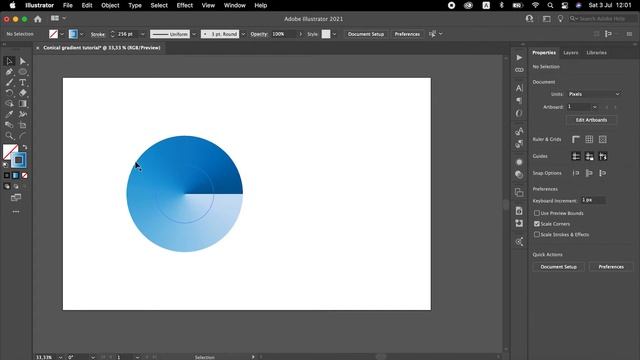640x360 pixels.
Task: Open the Pathfinder panel icon in dock
Action: (x=519, y=192)
